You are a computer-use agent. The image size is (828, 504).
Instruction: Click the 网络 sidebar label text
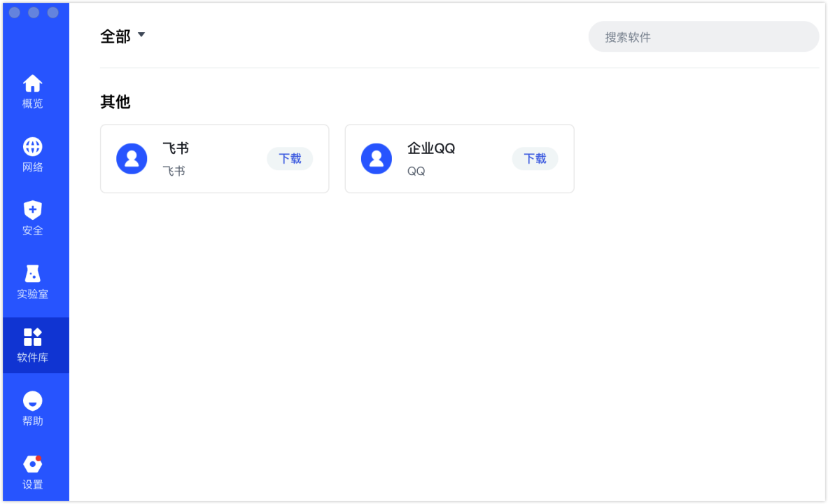(33, 167)
